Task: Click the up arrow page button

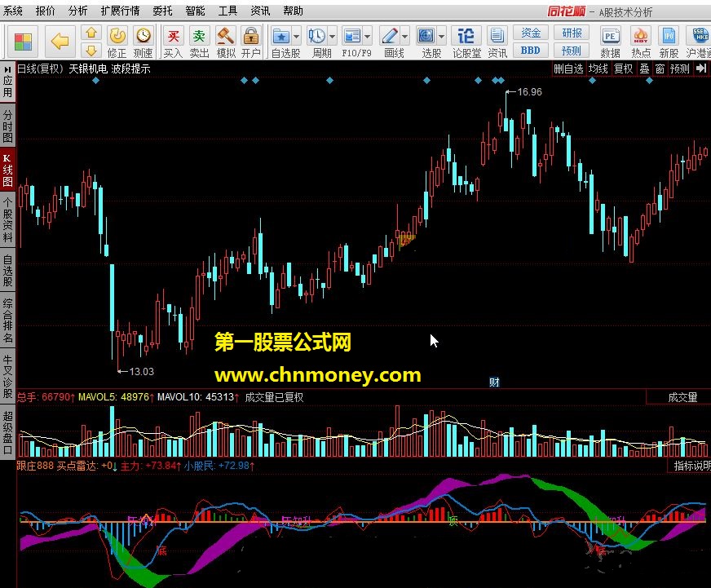Action: (x=91, y=33)
